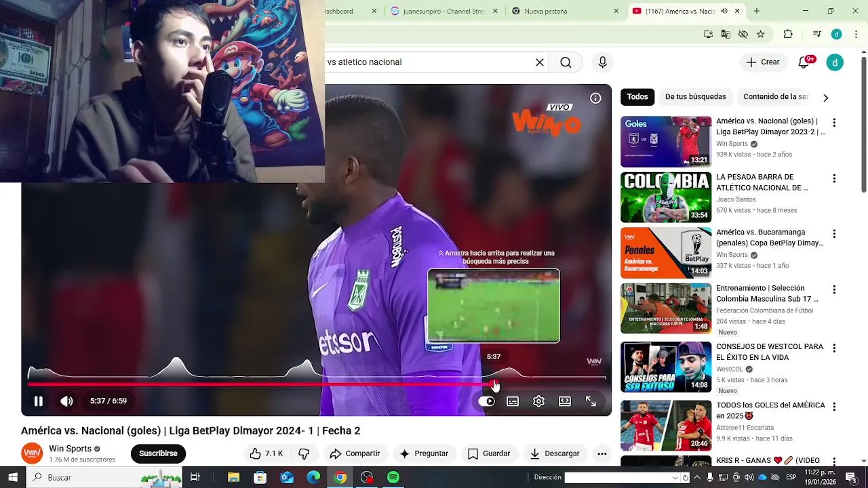Image resolution: width=868 pixels, height=488 pixels.
Task: Select the 'Todos' filter chip
Action: tap(637, 97)
